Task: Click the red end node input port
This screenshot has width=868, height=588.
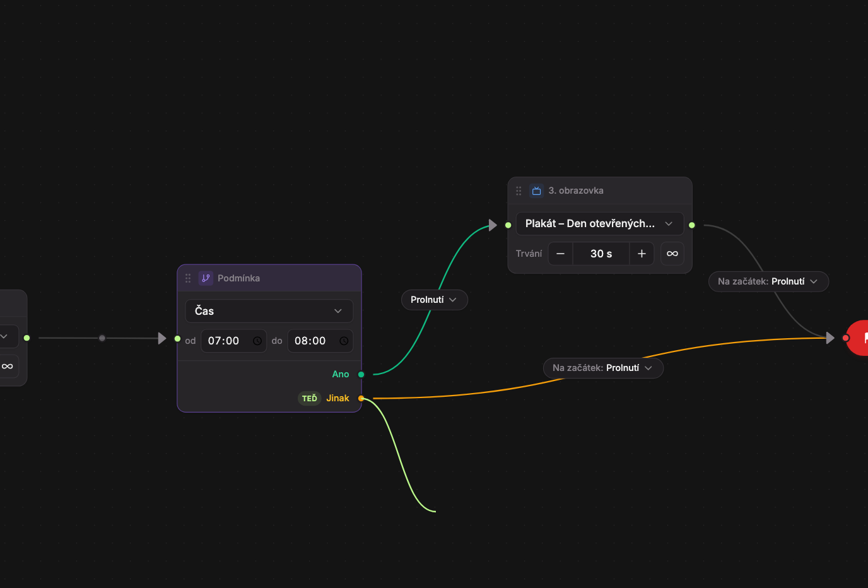Action: pyautogui.click(x=846, y=338)
